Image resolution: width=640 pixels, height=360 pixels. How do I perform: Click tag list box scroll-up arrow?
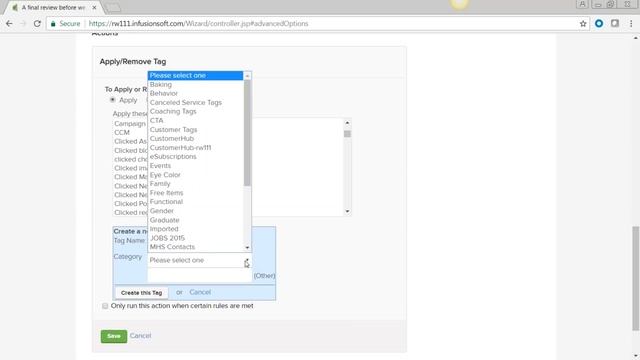pos(347,122)
